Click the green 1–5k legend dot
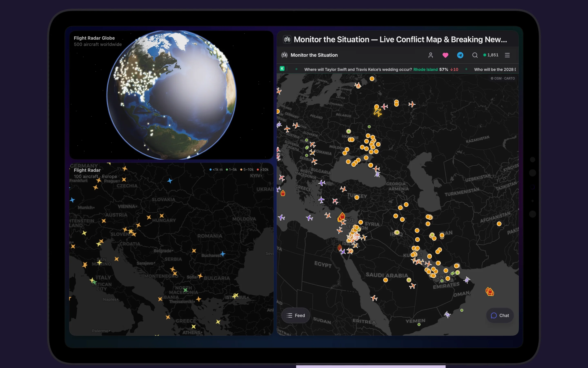588x368 pixels. [227, 170]
